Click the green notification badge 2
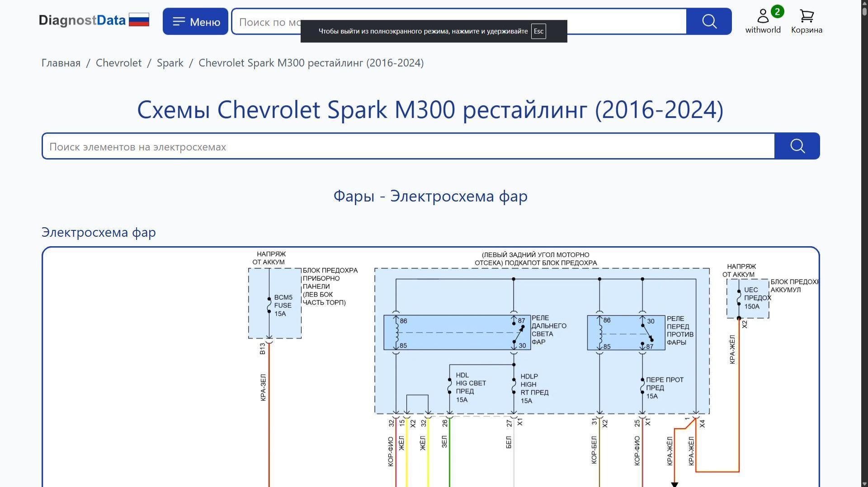The image size is (868, 487). (777, 12)
